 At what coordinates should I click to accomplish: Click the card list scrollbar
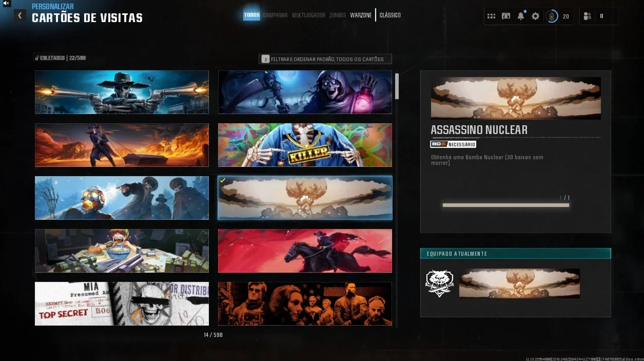click(396, 86)
